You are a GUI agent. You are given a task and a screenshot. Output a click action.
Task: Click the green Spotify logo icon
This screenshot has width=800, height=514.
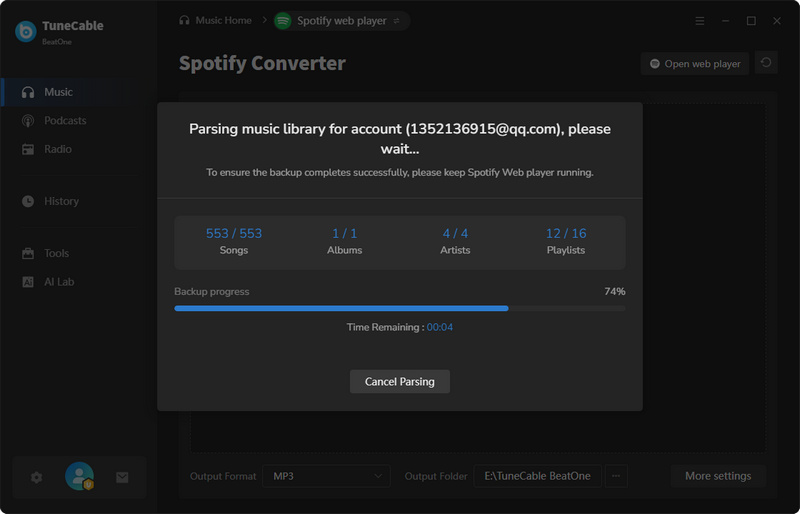(x=283, y=21)
